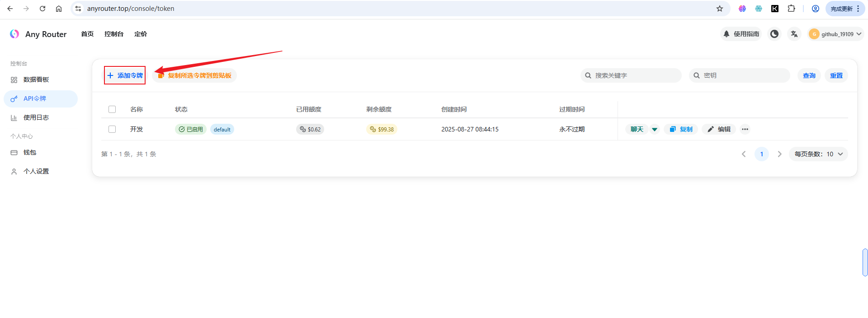Click the teal swirl extension icon

point(759,9)
